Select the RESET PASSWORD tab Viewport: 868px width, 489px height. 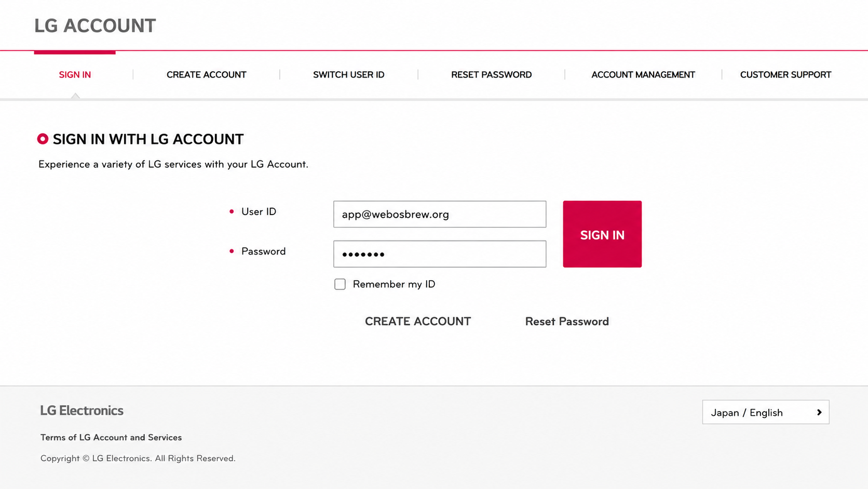[491, 74]
